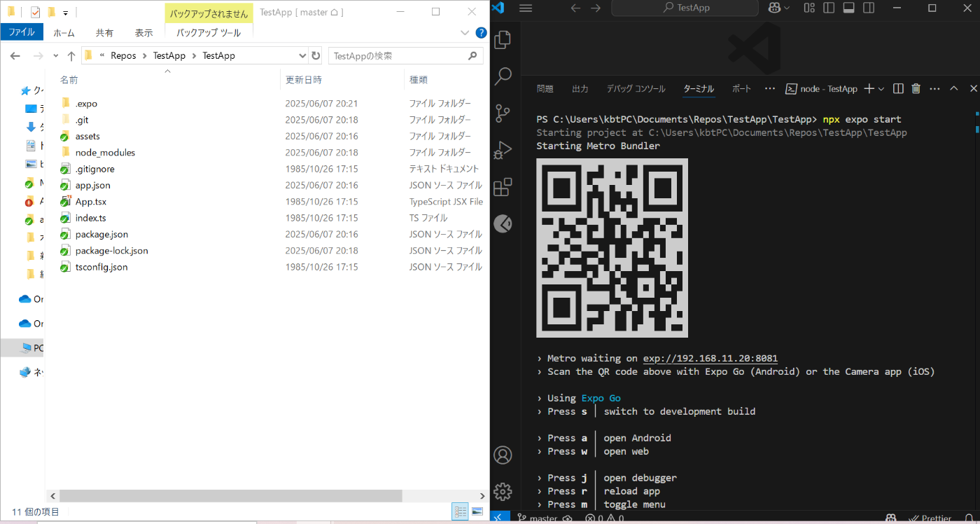Open the 表示 ribbon tab

pyautogui.click(x=143, y=32)
